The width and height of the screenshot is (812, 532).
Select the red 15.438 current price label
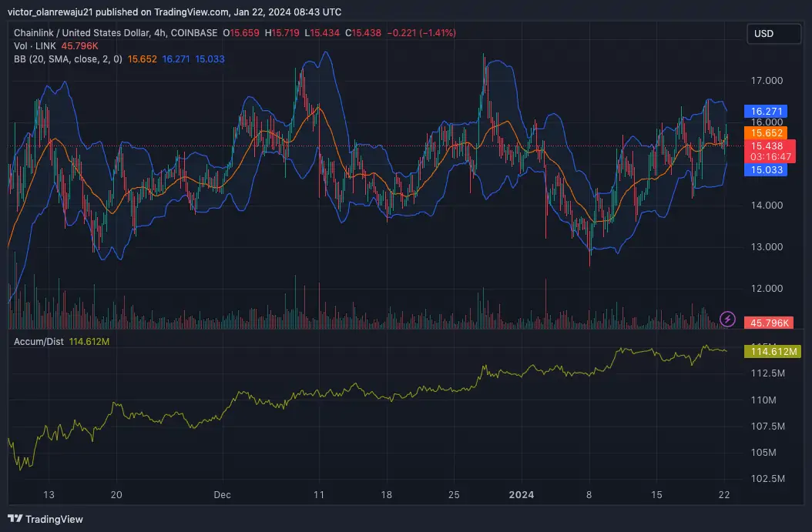pos(770,151)
